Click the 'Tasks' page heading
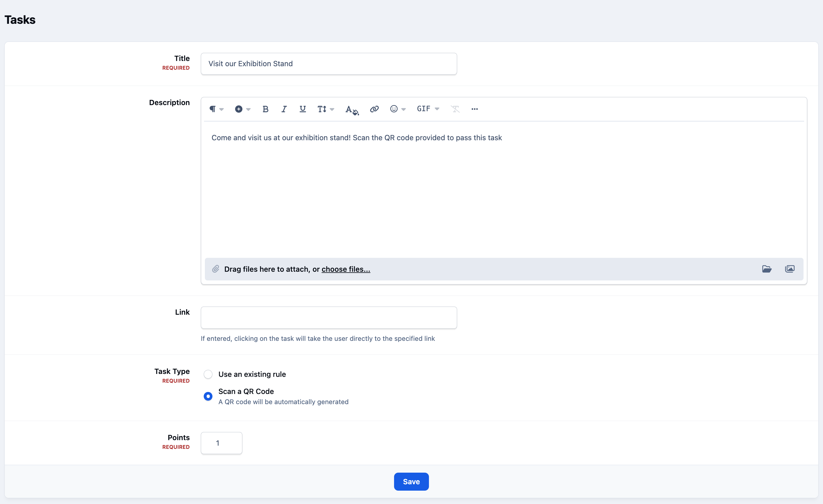823x504 pixels. pos(20,20)
